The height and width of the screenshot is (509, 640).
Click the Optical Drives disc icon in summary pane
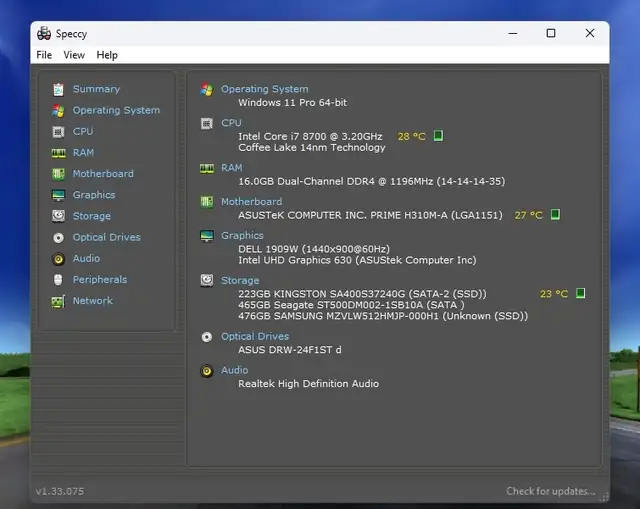pyautogui.click(x=207, y=337)
